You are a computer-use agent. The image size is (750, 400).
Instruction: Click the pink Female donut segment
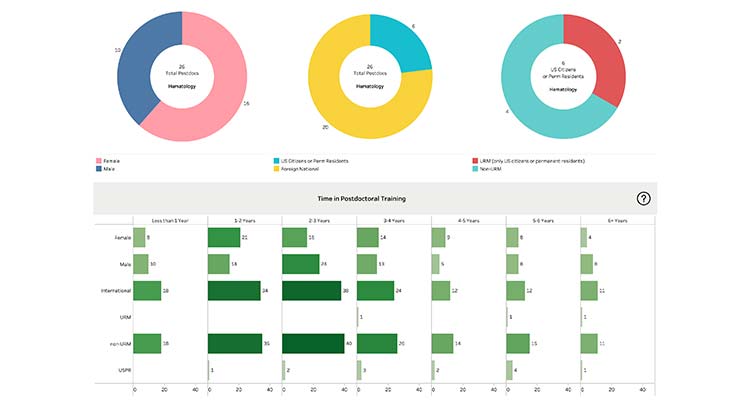pos(206,105)
